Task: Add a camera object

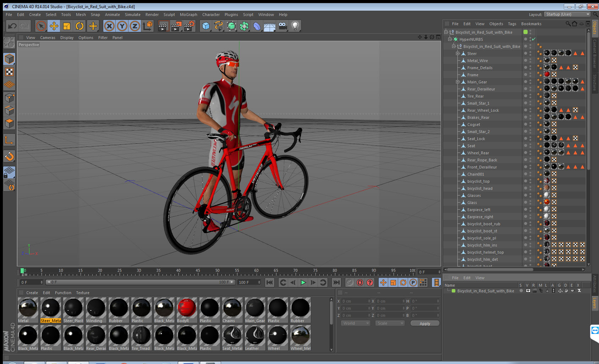Action: [x=283, y=26]
